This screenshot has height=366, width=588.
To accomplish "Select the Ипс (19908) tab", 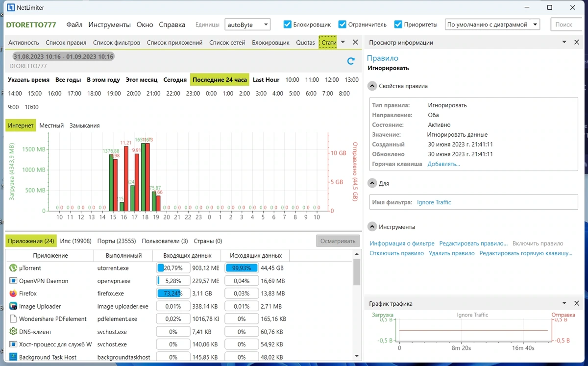I will 76,241.
